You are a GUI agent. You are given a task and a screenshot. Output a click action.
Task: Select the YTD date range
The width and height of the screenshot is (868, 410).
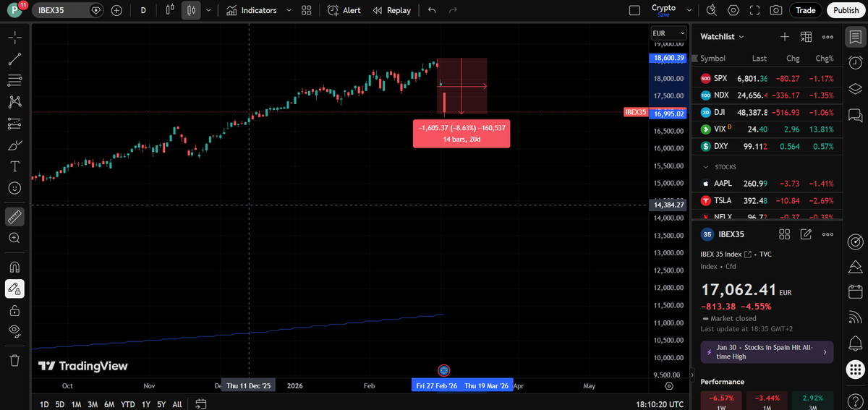click(x=128, y=404)
